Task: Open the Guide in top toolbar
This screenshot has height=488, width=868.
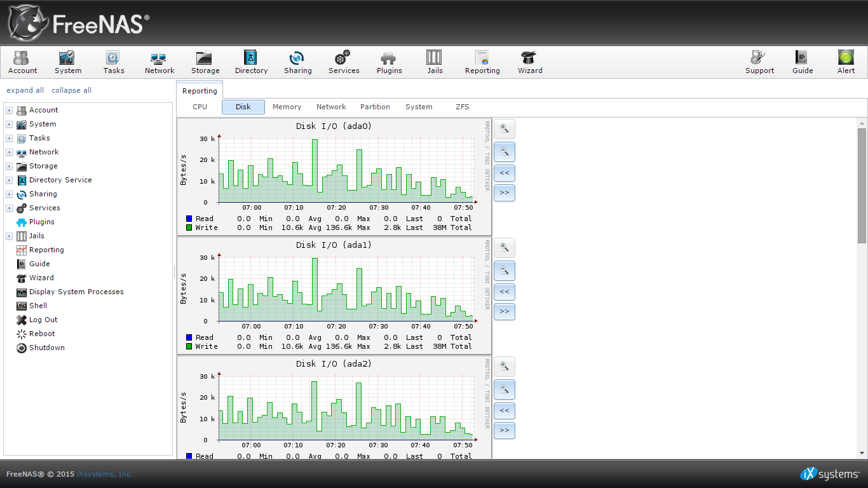Action: (x=803, y=62)
